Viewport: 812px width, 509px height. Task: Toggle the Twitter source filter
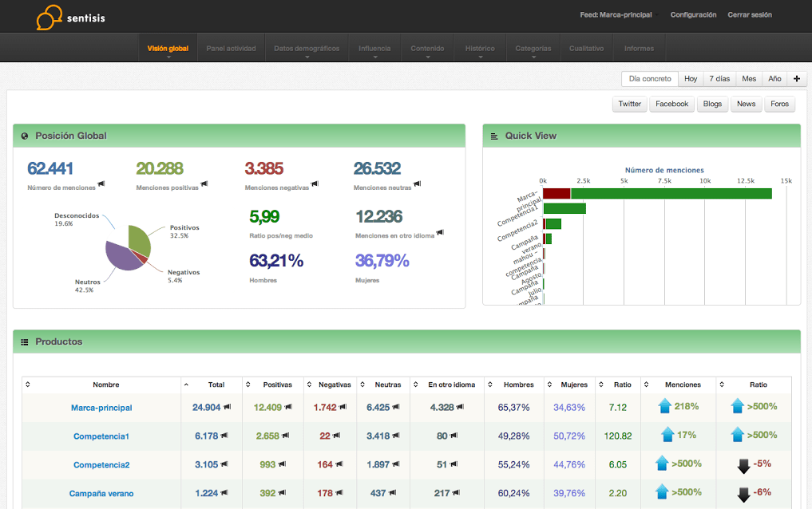click(629, 104)
